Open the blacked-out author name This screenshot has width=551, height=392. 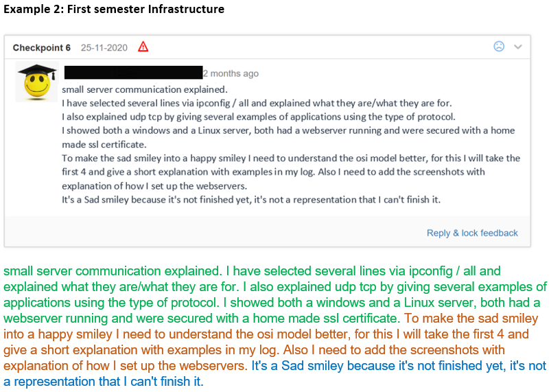click(133, 73)
